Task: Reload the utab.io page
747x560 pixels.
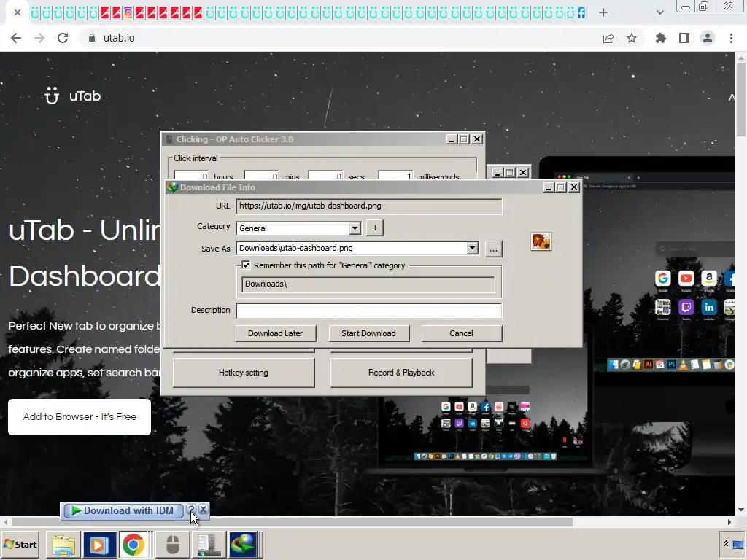Action: coord(63,38)
